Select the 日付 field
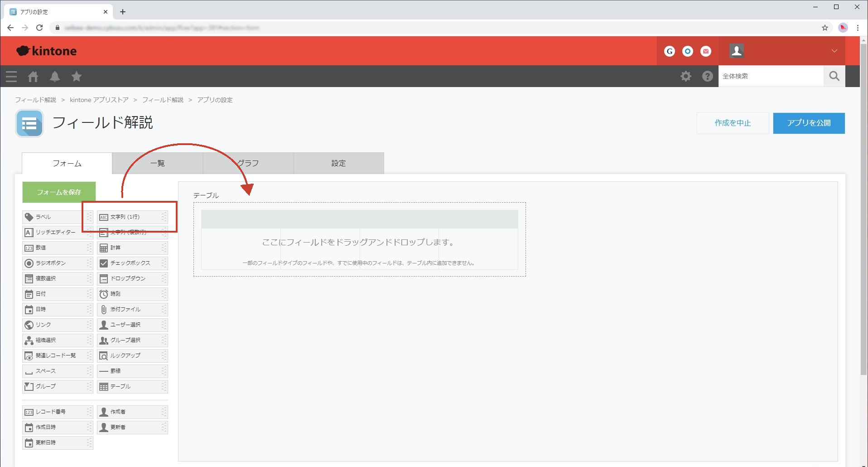The width and height of the screenshot is (868, 467). click(x=58, y=294)
